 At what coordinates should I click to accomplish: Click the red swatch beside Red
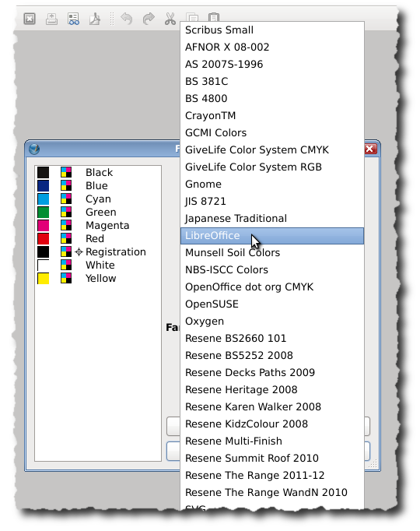(x=44, y=239)
